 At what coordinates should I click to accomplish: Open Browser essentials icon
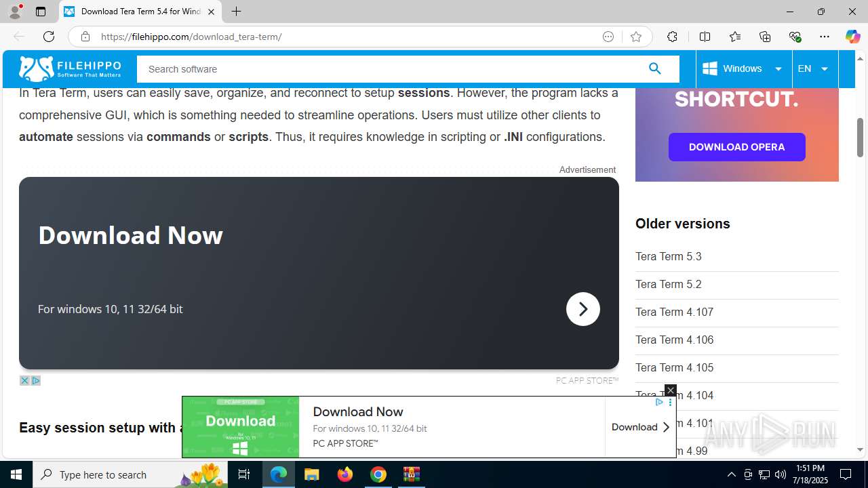click(795, 37)
